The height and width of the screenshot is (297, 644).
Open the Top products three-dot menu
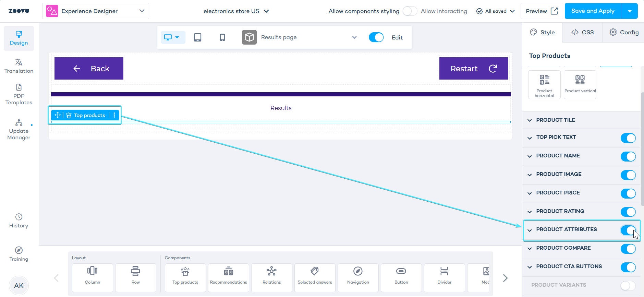click(x=114, y=115)
